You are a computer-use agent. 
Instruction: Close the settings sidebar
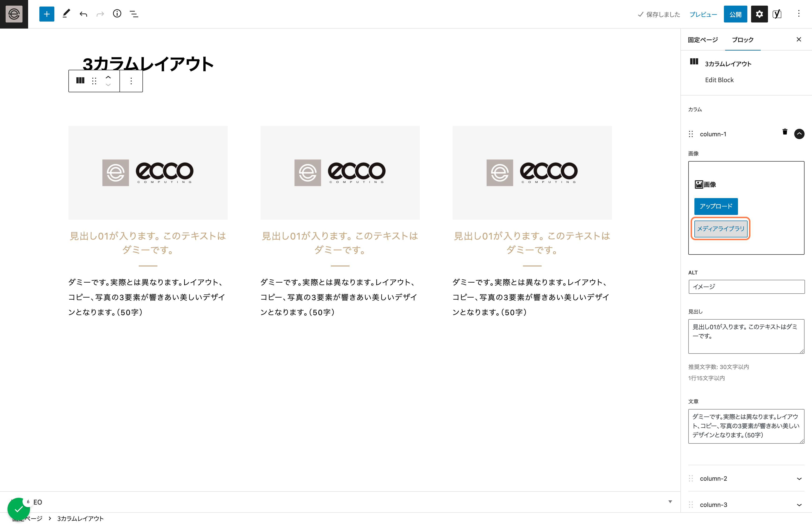point(799,40)
